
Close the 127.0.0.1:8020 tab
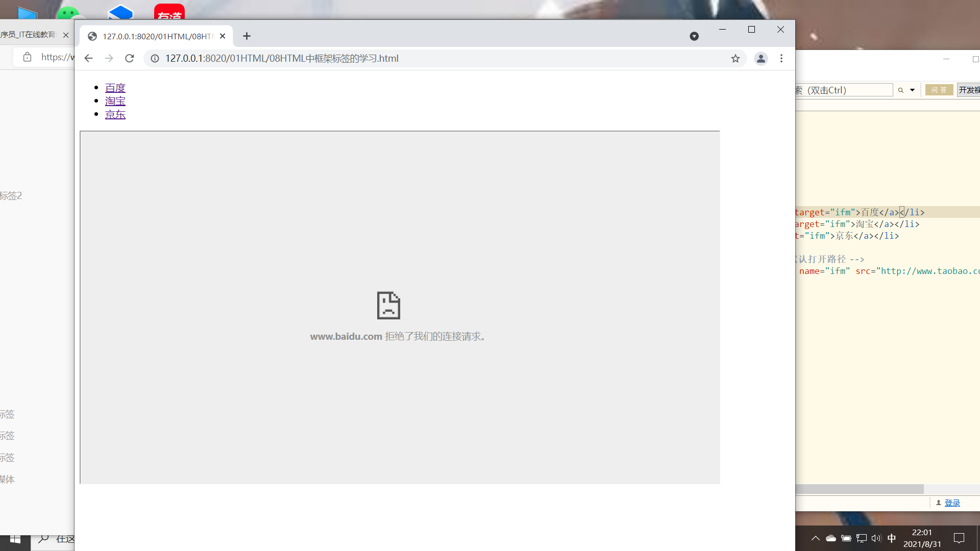click(x=223, y=36)
